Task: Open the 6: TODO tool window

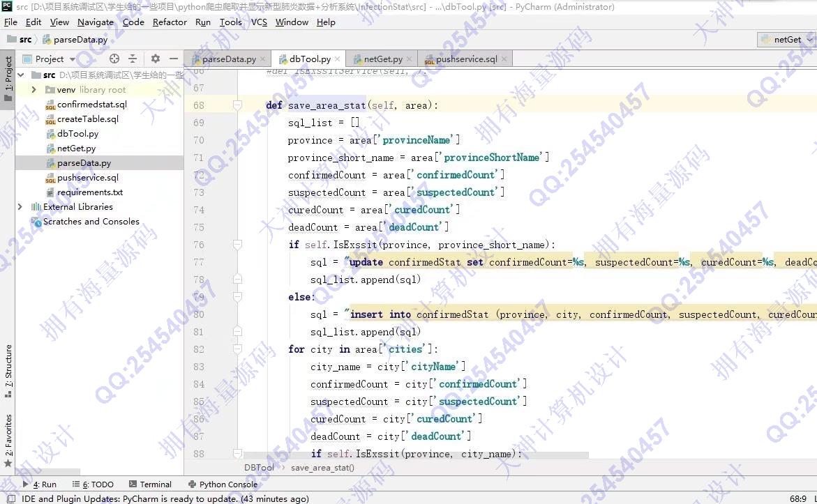Action: click(x=93, y=484)
